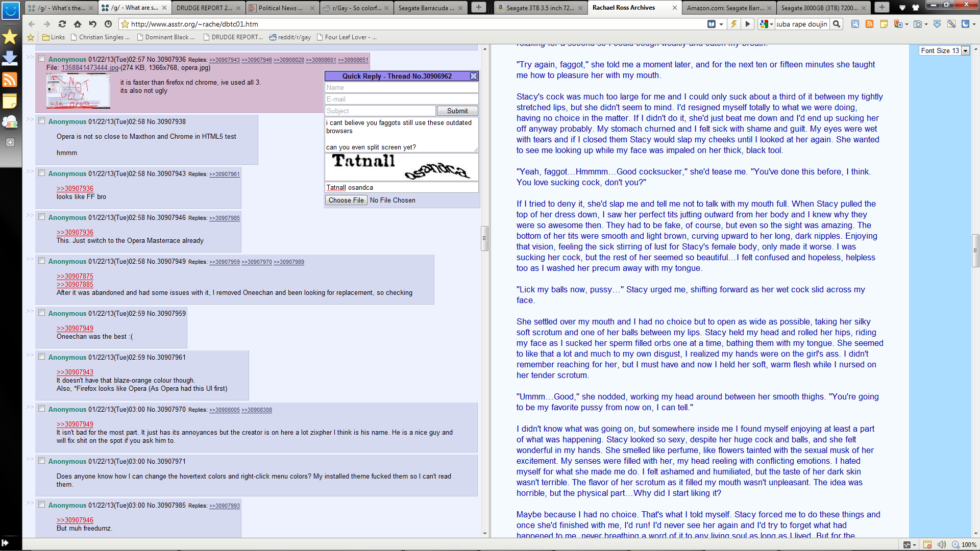The width and height of the screenshot is (980, 551).
Task: Switch to the Amazon.com Seagate tab
Action: point(725,8)
